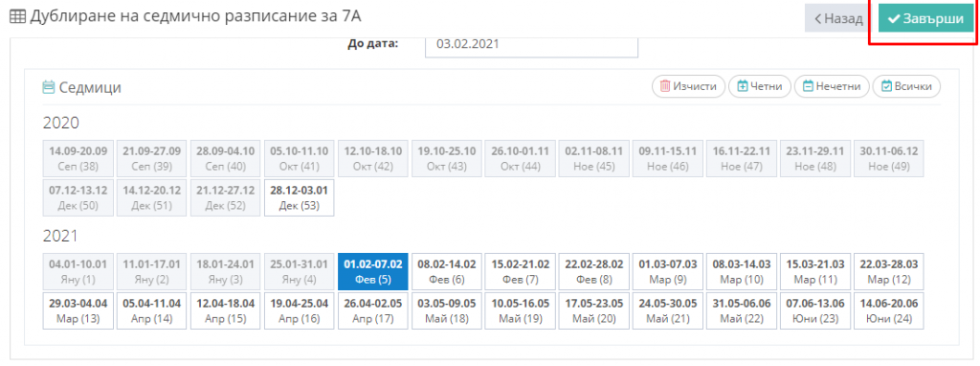The width and height of the screenshot is (980, 366).
Task: Select week 31.05-06.06 Май (22)
Action: (742, 310)
